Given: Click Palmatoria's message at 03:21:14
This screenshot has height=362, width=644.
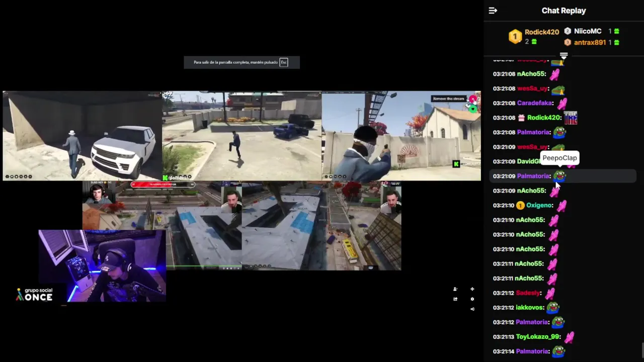Looking at the screenshot, I should click(563, 351).
